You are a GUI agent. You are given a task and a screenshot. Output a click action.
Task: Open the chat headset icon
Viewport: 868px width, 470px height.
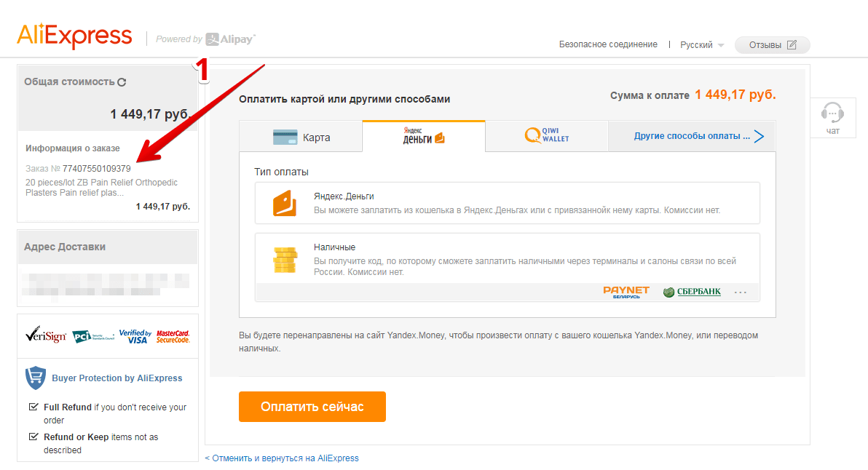[x=832, y=112]
